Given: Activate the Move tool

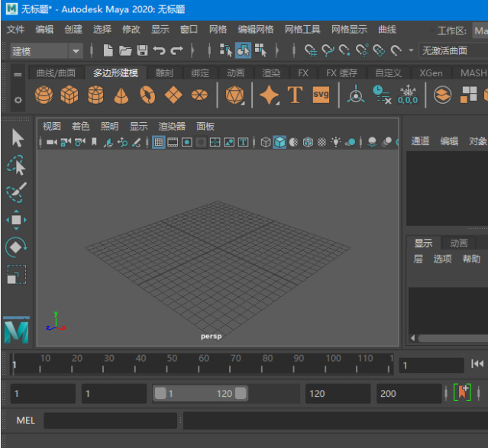Looking at the screenshot, I should point(16,220).
